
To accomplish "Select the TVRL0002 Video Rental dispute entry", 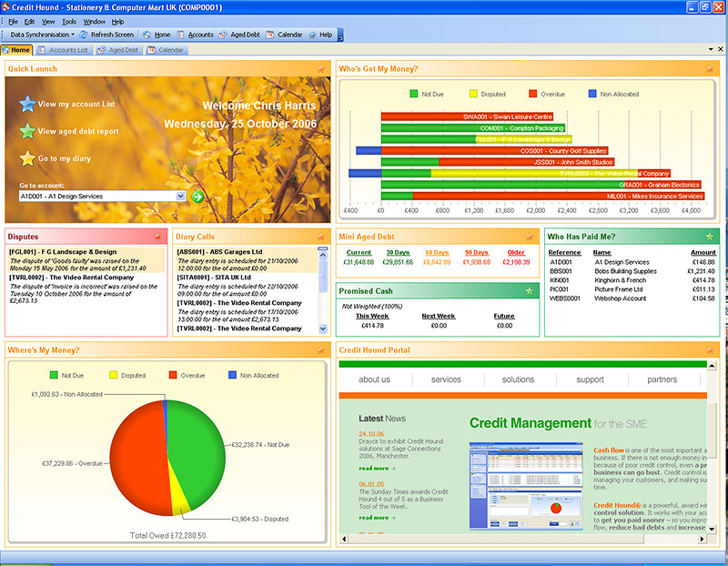I will 86,288.
